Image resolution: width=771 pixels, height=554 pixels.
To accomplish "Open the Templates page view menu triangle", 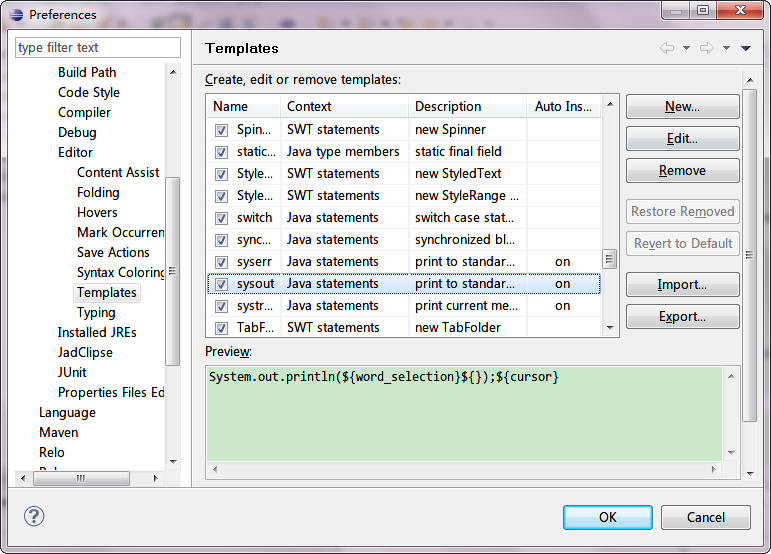I will (745, 48).
